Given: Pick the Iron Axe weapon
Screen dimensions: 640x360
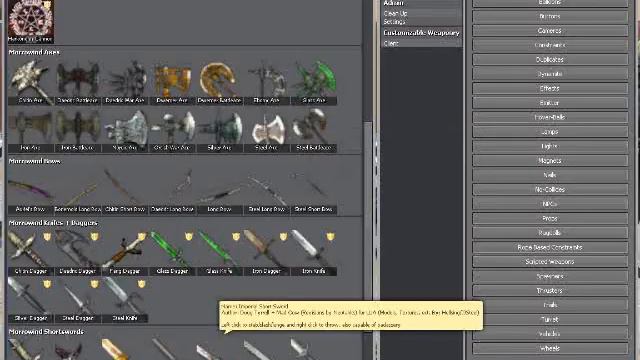Looking at the screenshot, I should (31, 129).
